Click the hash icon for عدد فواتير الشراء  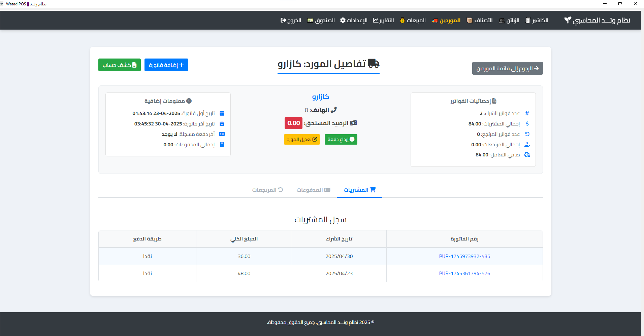(x=527, y=113)
